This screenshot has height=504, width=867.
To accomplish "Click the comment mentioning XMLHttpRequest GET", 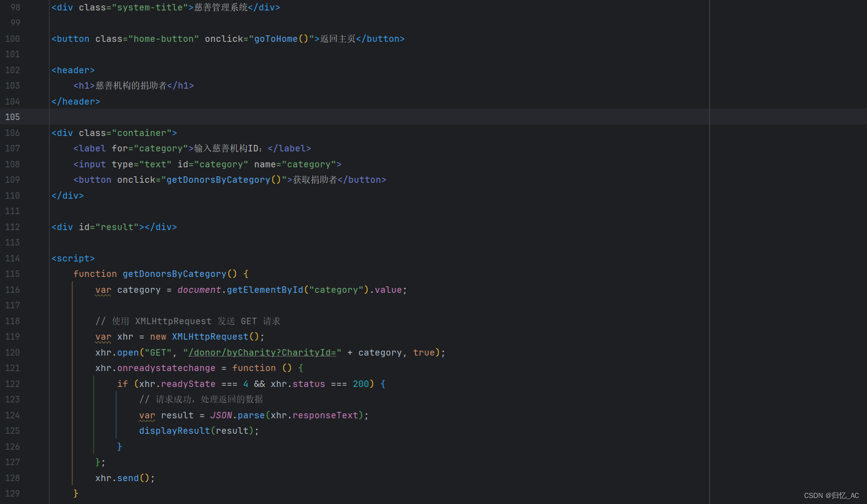I will (x=188, y=321).
